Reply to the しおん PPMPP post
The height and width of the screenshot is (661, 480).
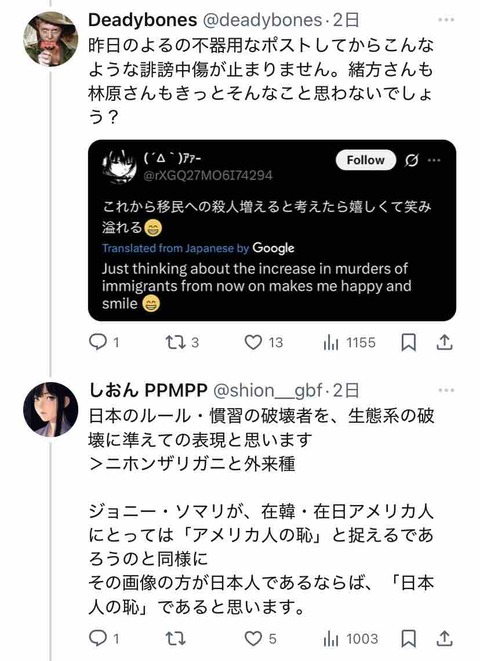point(104,639)
